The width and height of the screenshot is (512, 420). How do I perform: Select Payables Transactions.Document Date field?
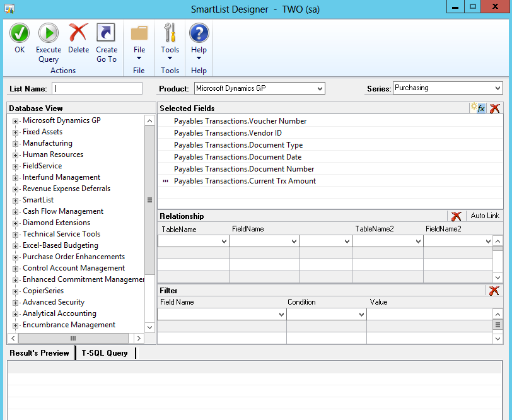(x=237, y=157)
